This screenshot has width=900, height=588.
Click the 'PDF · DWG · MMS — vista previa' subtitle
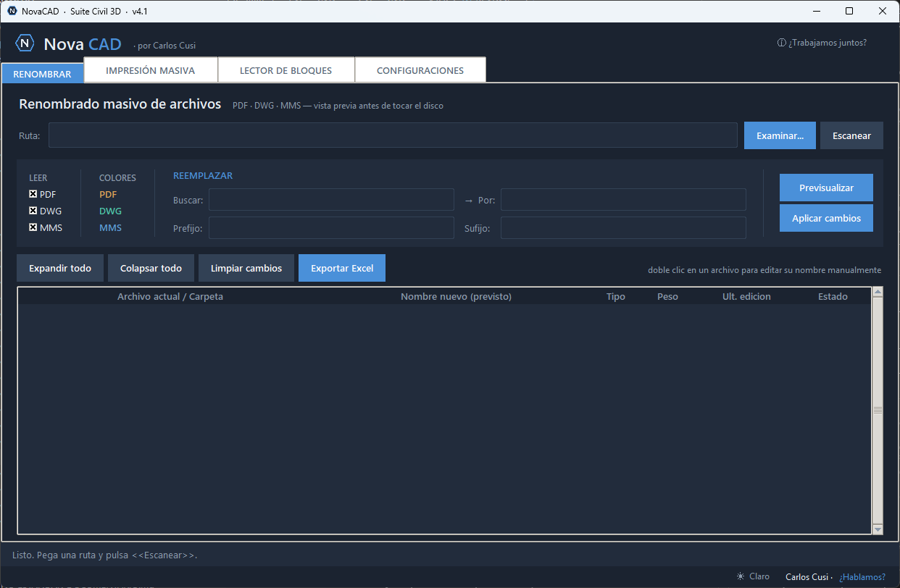coord(338,106)
